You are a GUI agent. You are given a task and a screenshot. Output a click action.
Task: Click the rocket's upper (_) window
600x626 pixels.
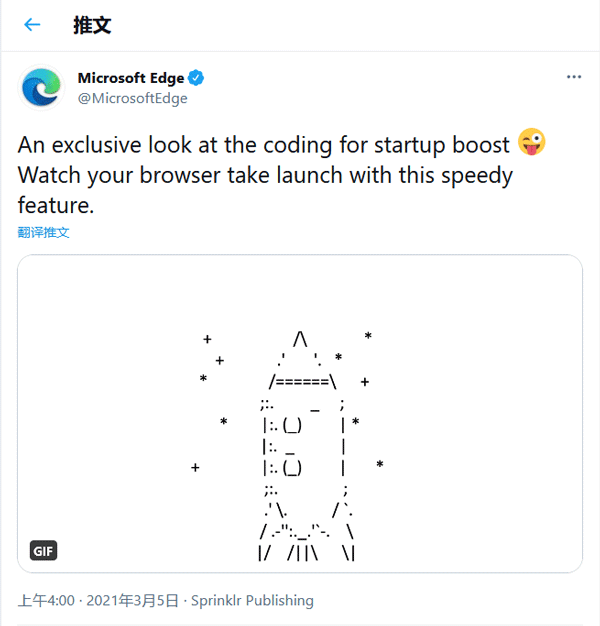pyautogui.click(x=293, y=425)
